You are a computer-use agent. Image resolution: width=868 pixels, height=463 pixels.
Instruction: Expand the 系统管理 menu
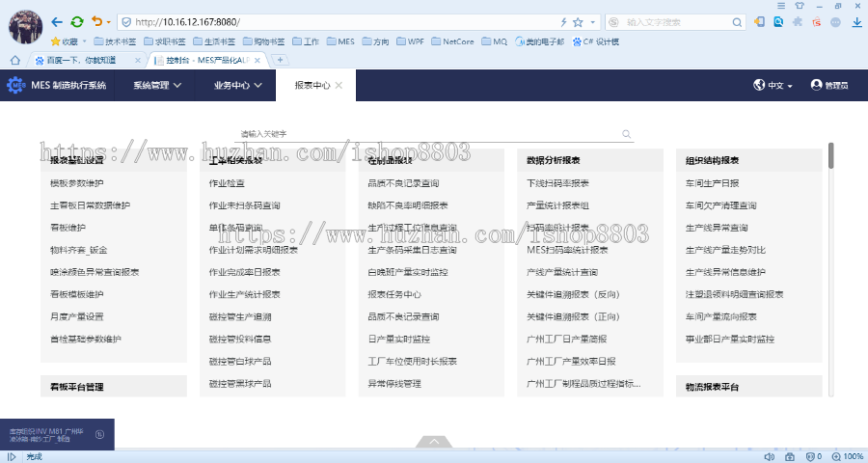[x=157, y=85]
